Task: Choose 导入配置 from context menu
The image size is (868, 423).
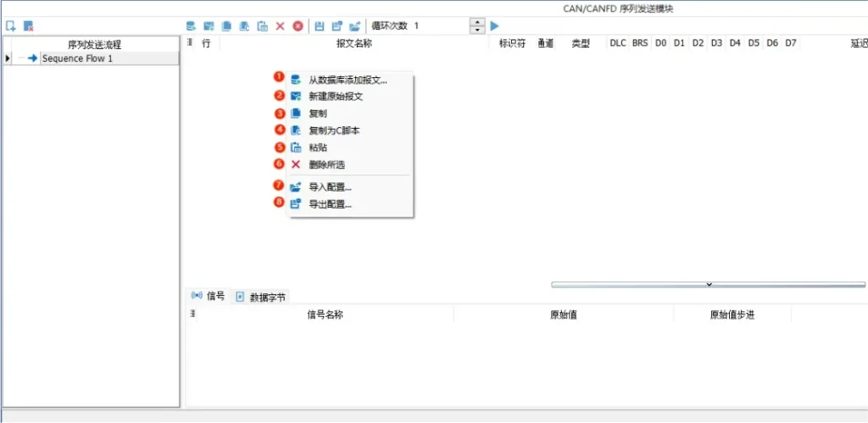Action: click(x=330, y=187)
